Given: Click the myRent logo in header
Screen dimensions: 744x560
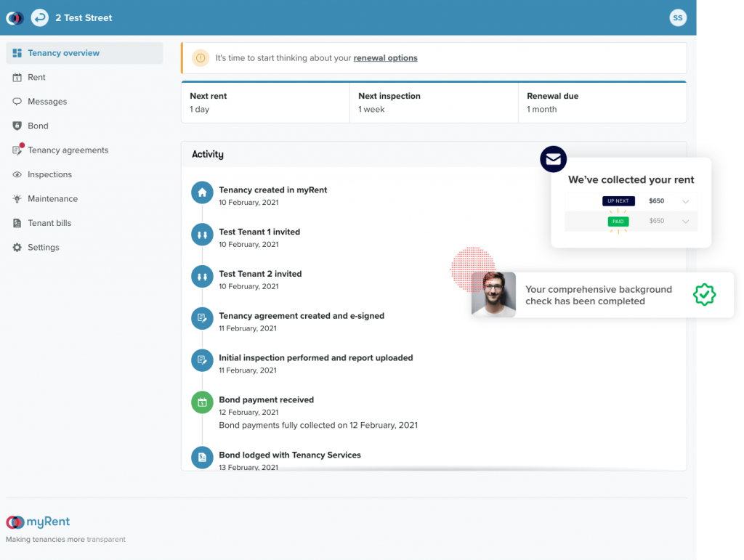Looking at the screenshot, I should point(15,17).
